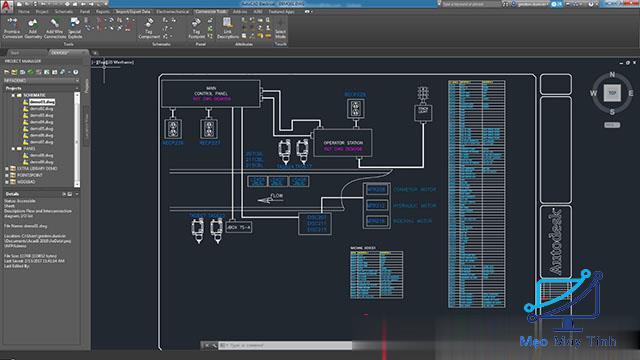Screen dimensions: 640x360
Task: Click E on the ViewCube compass
Action: [631, 93]
